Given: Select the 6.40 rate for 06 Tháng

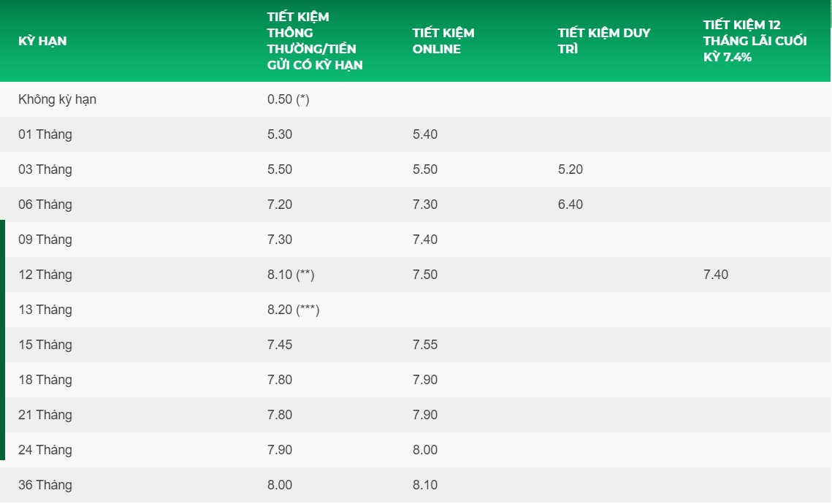Looking at the screenshot, I should pyautogui.click(x=570, y=205).
